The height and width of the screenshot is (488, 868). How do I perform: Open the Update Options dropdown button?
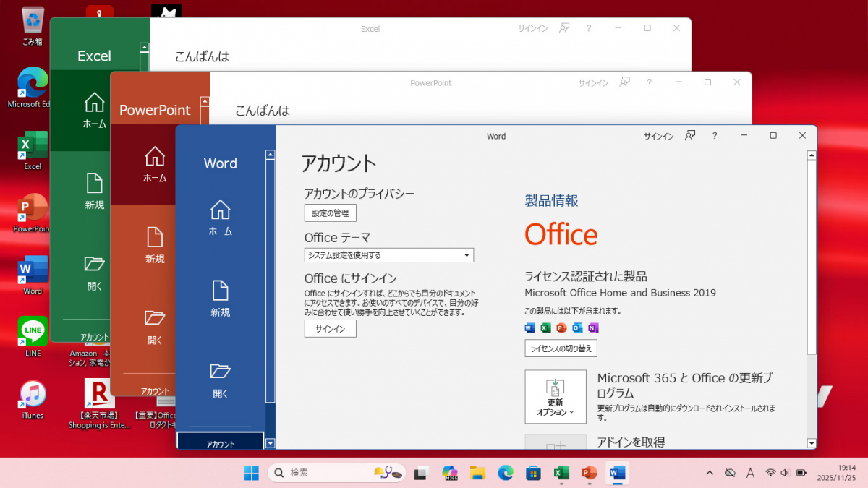tap(555, 396)
